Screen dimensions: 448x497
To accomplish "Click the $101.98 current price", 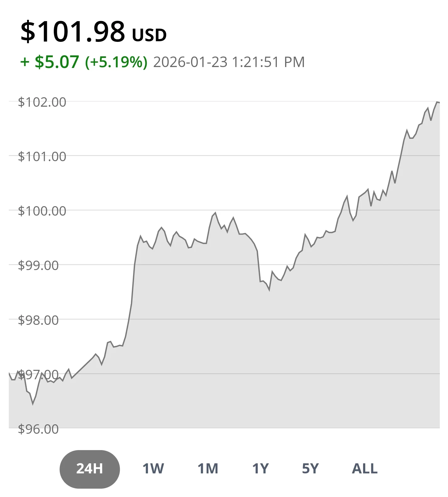I will (x=73, y=31).
